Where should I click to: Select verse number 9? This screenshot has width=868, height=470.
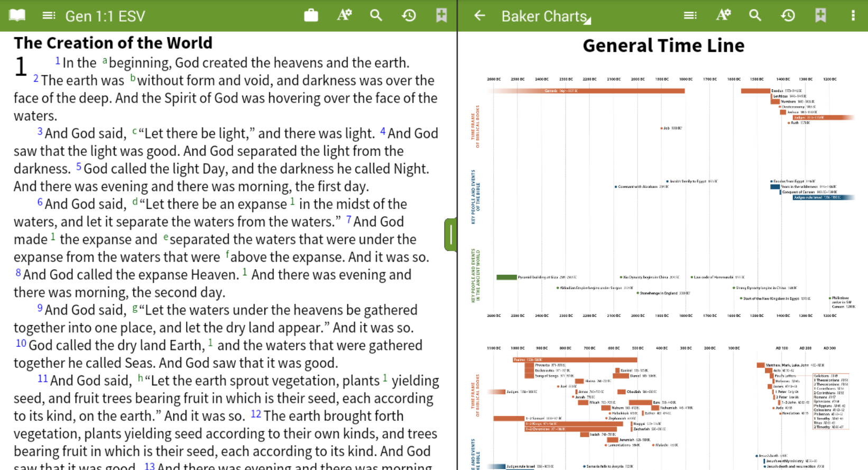pos(40,308)
